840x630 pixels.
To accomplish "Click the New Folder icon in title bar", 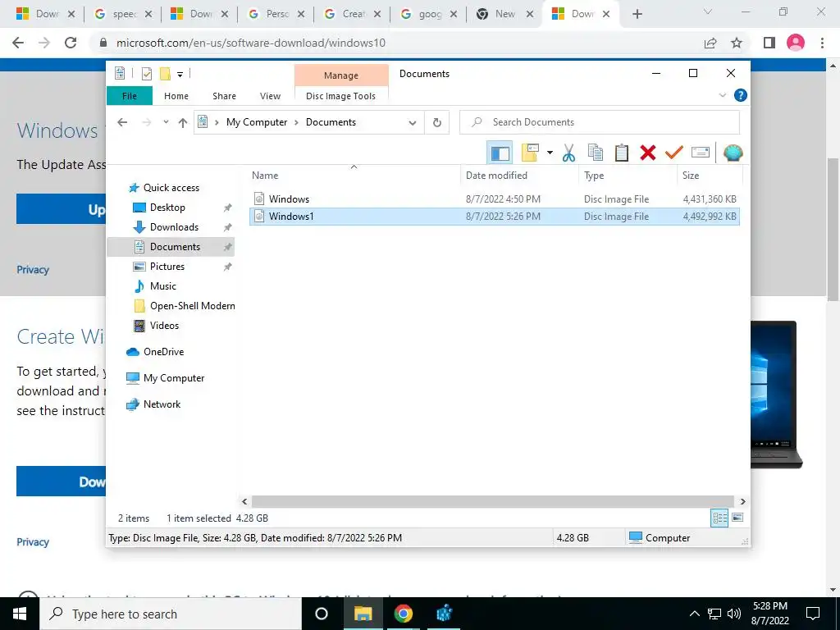I will pyautogui.click(x=165, y=74).
